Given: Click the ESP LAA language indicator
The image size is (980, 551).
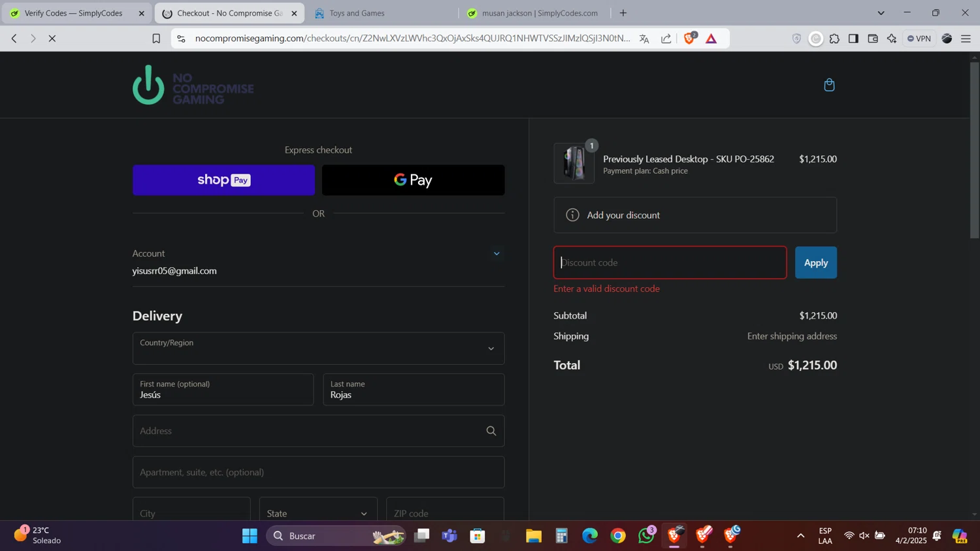Looking at the screenshot, I should [x=825, y=535].
